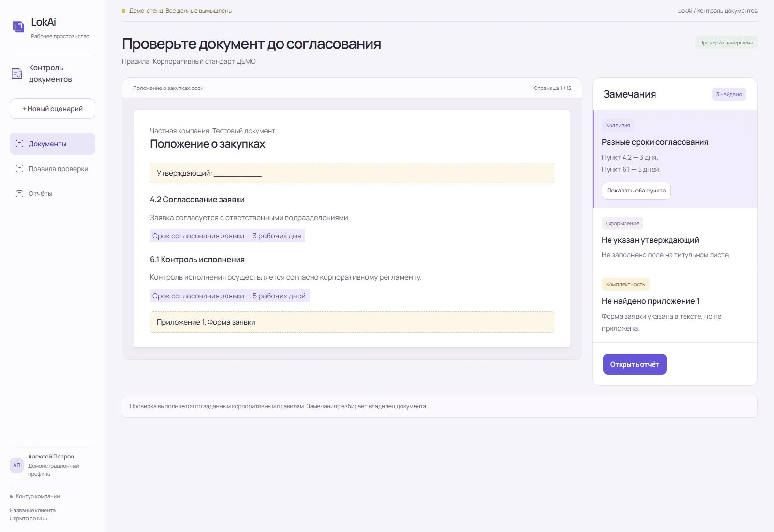Click the 6.1 Контроль исполнения heading
Screen dimensions: 774x532
click(197, 259)
